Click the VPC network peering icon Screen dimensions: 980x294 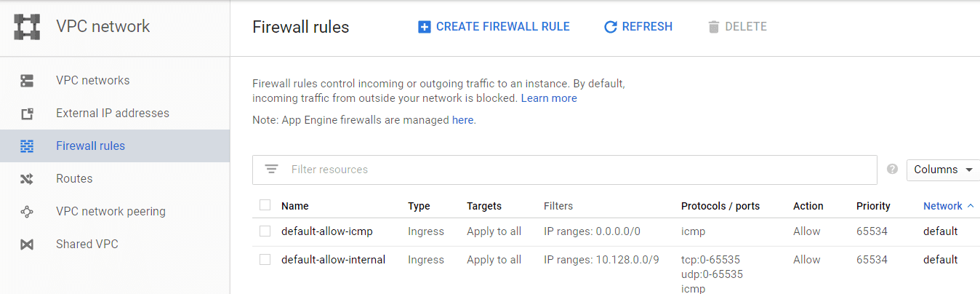27,212
